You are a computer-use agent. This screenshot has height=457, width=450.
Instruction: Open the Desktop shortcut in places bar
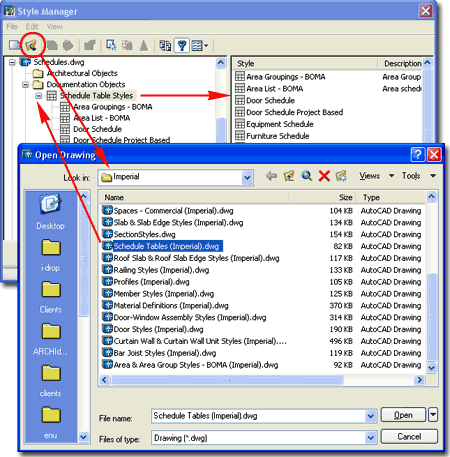50,212
